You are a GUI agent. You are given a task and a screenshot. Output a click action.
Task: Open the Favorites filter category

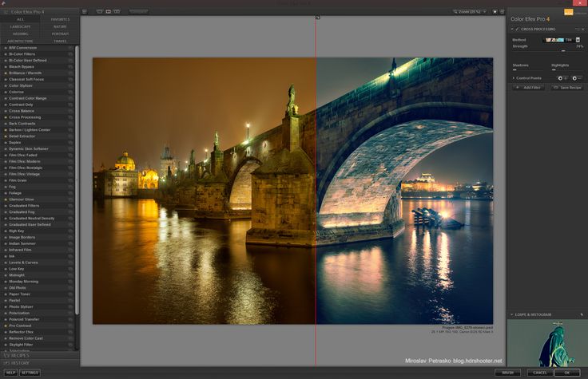(x=60, y=19)
